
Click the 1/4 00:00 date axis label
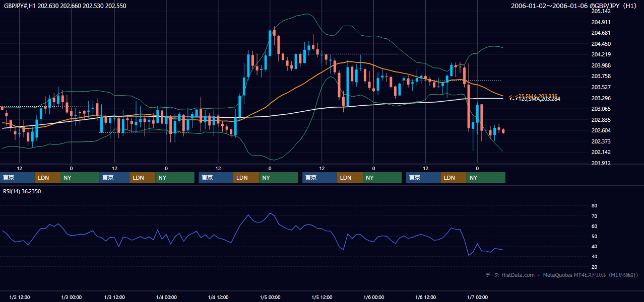coord(166,297)
